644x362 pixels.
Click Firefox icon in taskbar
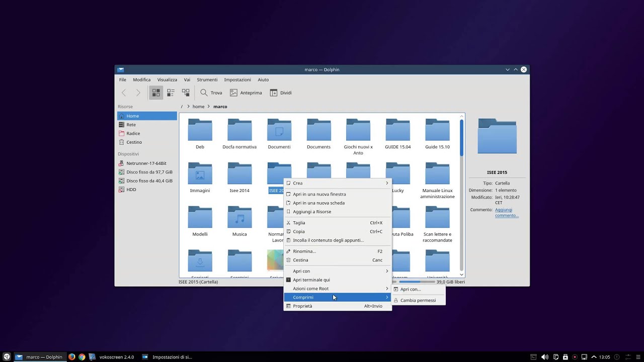coord(72,357)
